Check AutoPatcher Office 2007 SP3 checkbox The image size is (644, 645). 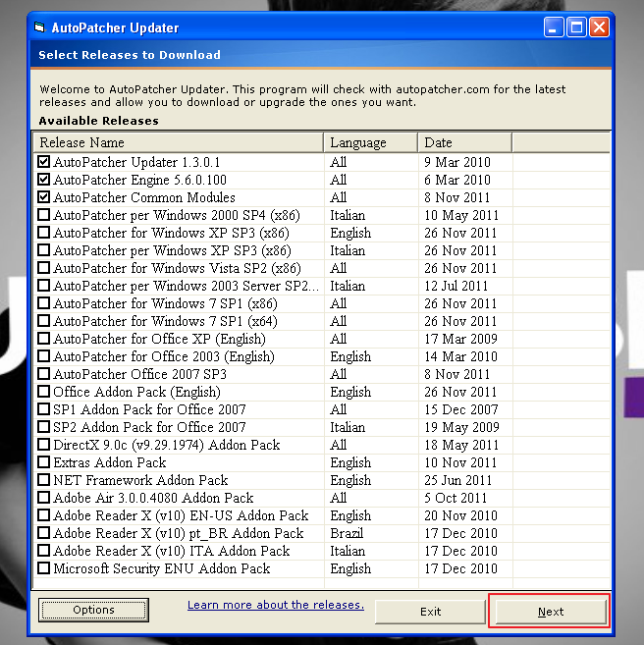point(43,374)
